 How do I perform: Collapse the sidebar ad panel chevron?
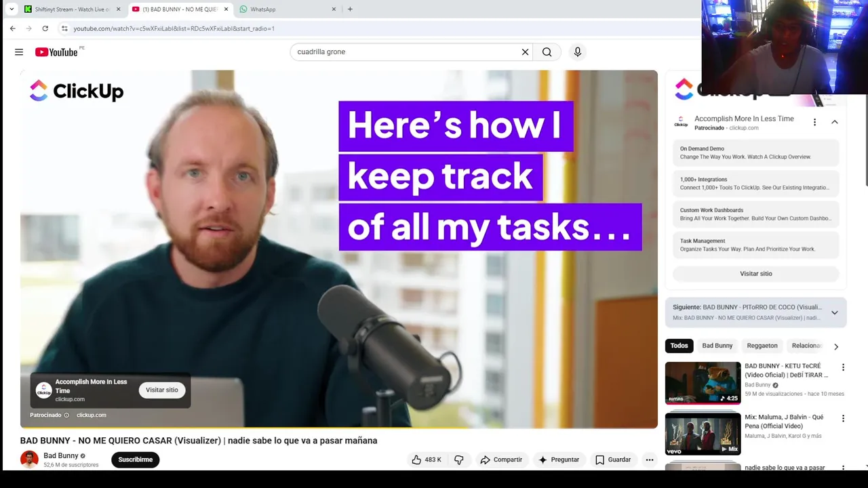(835, 122)
